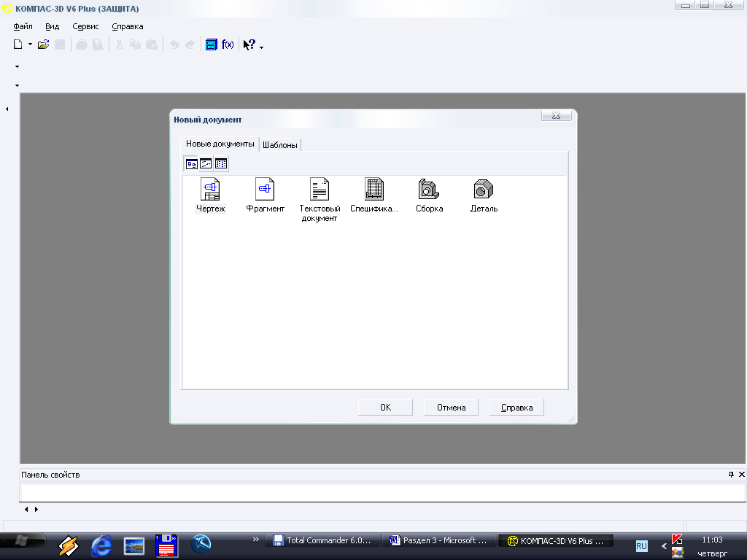
Task: Launch Internet Explorer from quick launch
Action: click(x=101, y=545)
